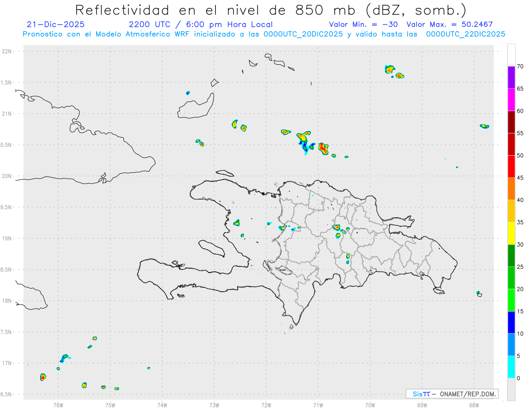
Task: Click the '18N' latitude axis label
Action: (x=8, y=301)
